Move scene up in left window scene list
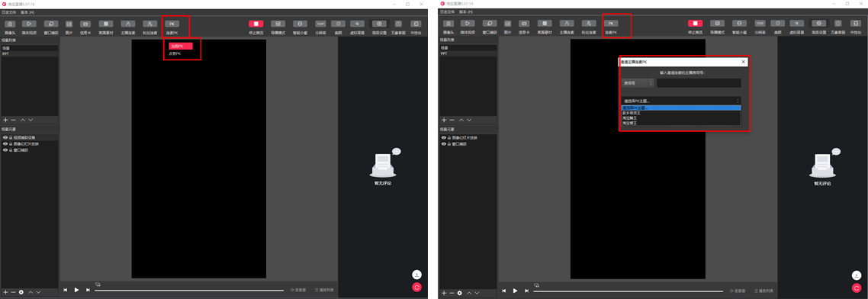Image resolution: width=868 pixels, height=299 pixels. point(23,120)
